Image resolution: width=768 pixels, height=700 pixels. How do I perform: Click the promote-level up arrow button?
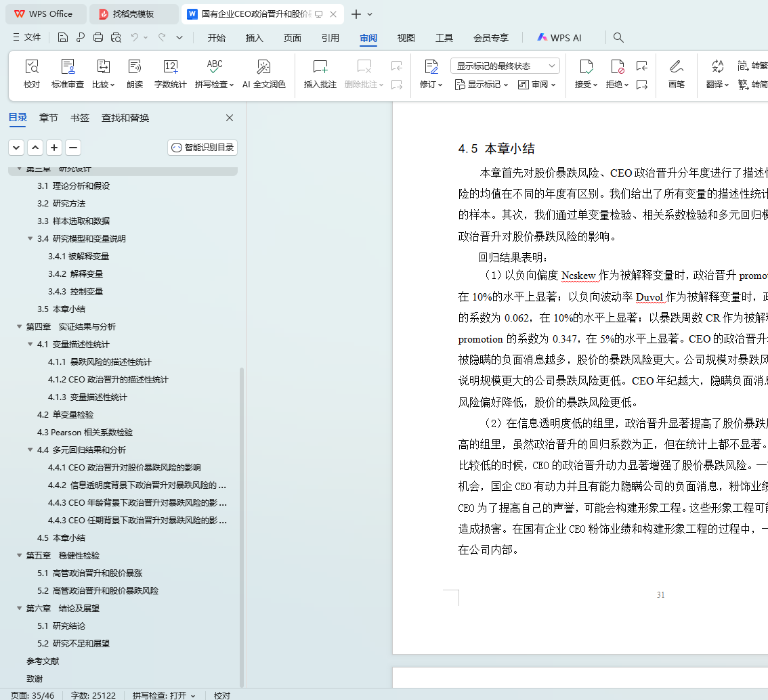coord(35,148)
